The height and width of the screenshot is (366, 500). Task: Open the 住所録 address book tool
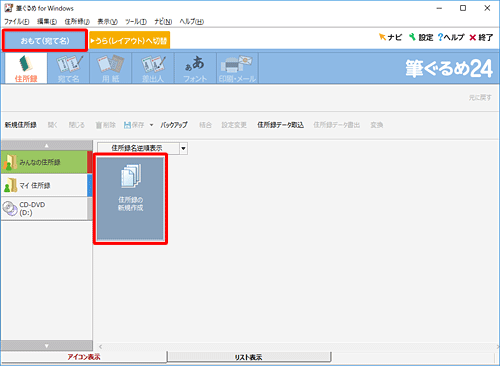pos(26,68)
